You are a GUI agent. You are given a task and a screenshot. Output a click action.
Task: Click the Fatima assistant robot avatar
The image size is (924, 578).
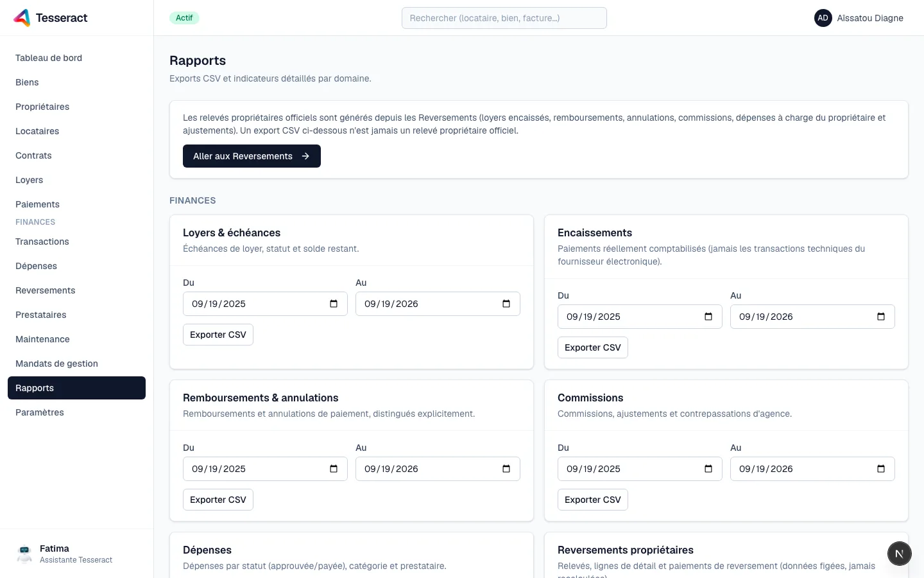24,554
